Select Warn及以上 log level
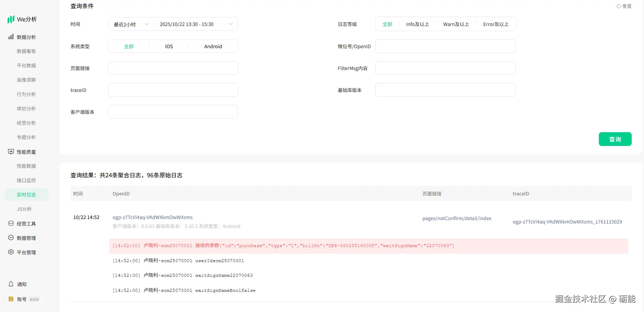This screenshot has width=644, height=312. 456,24
